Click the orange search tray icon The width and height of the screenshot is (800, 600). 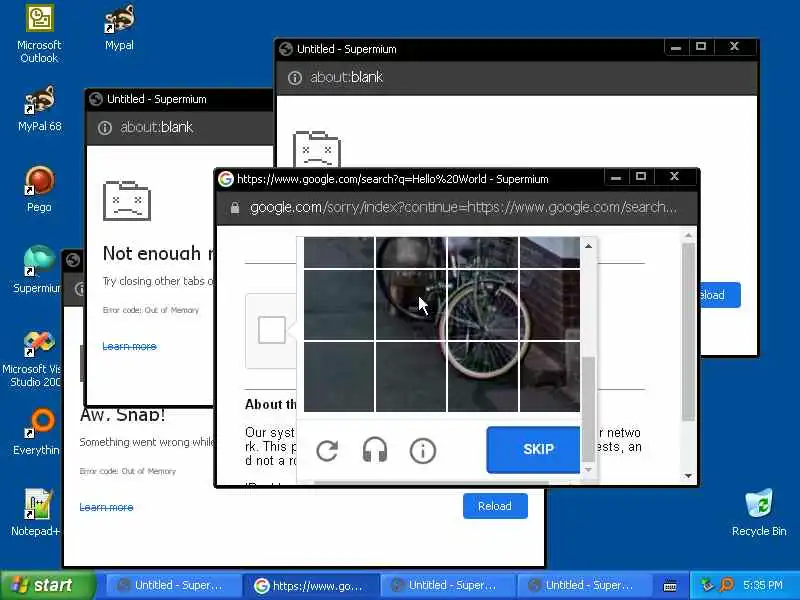pos(727,585)
